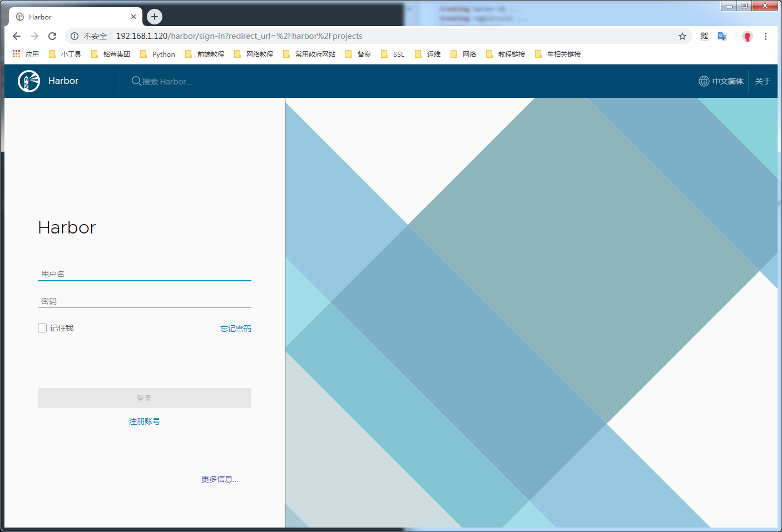The width and height of the screenshot is (782, 532).
Task: Click the Harbor lighthouse logo icon
Action: click(29, 81)
